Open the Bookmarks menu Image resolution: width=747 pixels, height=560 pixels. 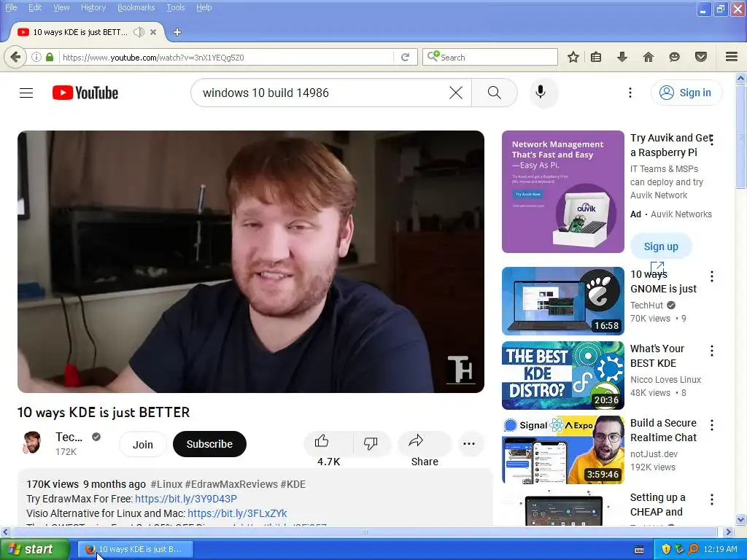point(136,7)
